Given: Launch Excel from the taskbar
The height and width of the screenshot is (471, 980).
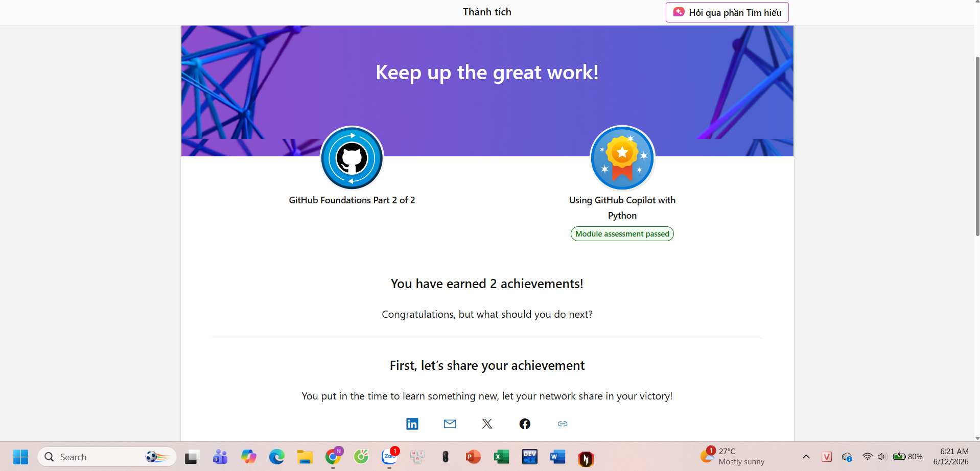Looking at the screenshot, I should click(x=502, y=457).
